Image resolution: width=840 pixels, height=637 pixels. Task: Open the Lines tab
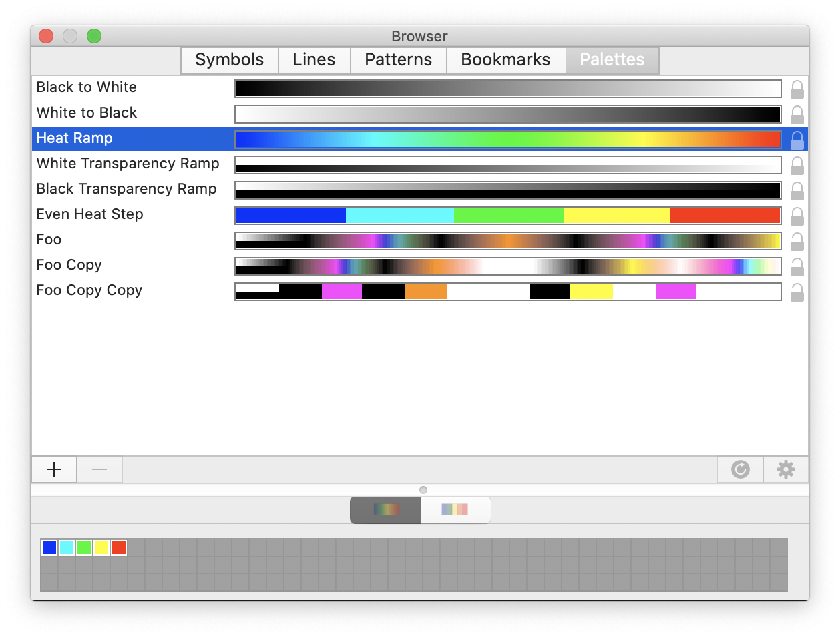[314, 60]
